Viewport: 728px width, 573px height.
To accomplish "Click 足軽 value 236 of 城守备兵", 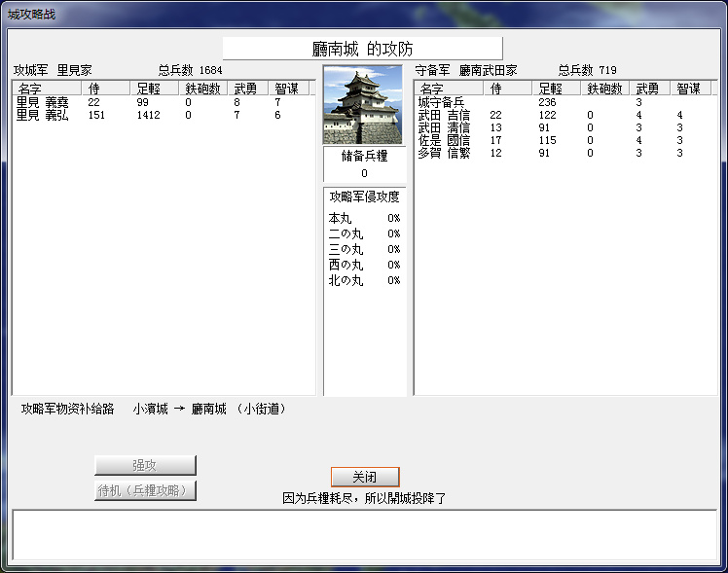I will pyautogui.click(x=547, y=102).
